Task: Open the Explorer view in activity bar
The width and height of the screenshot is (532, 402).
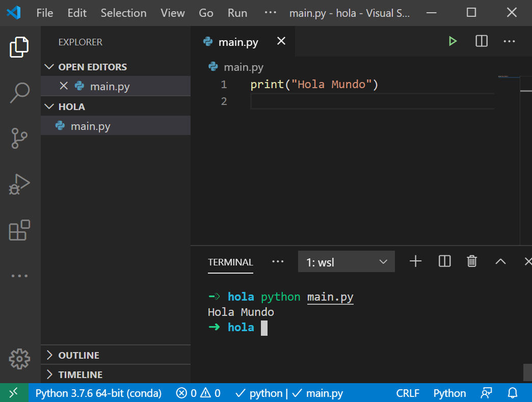Action: [x=19, y=47]
